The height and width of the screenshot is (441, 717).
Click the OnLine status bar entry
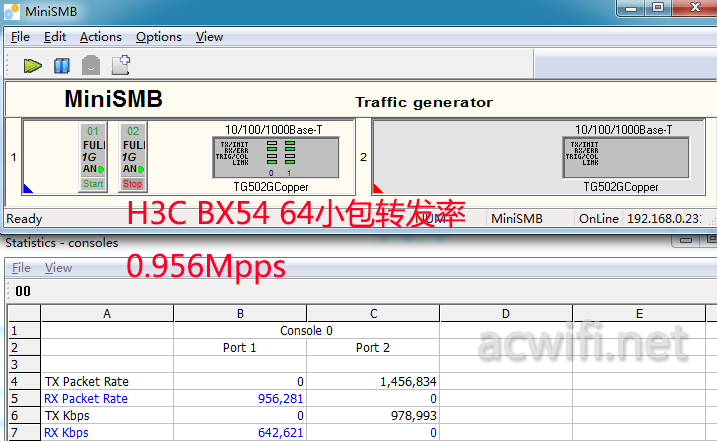coord(599,219)
